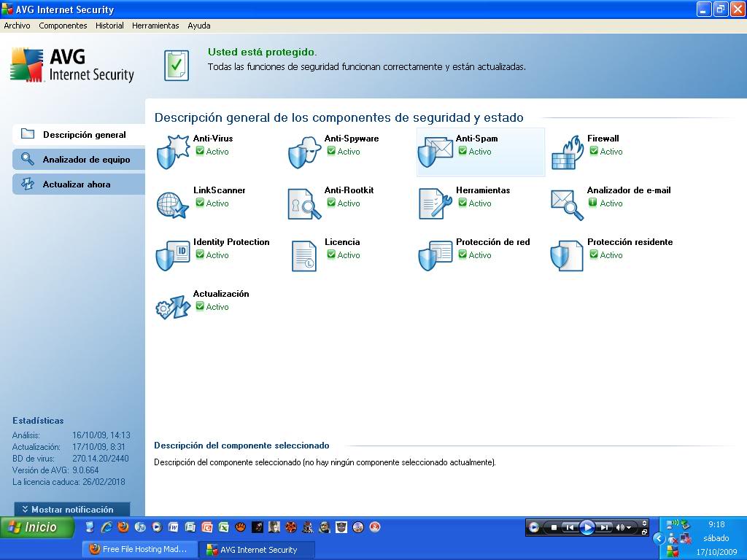
Task: Open the media player volume dropdown arrow
Action: pyautogui.click(x=629, y=528)
